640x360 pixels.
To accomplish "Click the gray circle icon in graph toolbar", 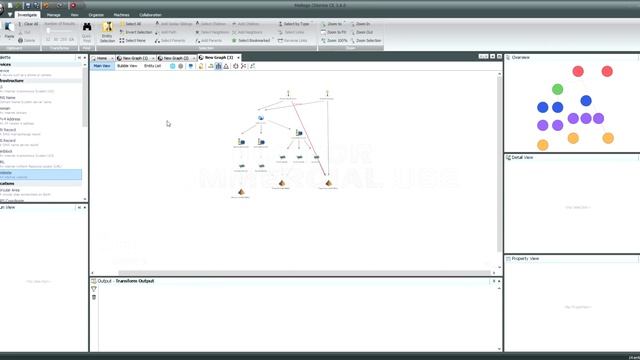I will pos(181,66).
